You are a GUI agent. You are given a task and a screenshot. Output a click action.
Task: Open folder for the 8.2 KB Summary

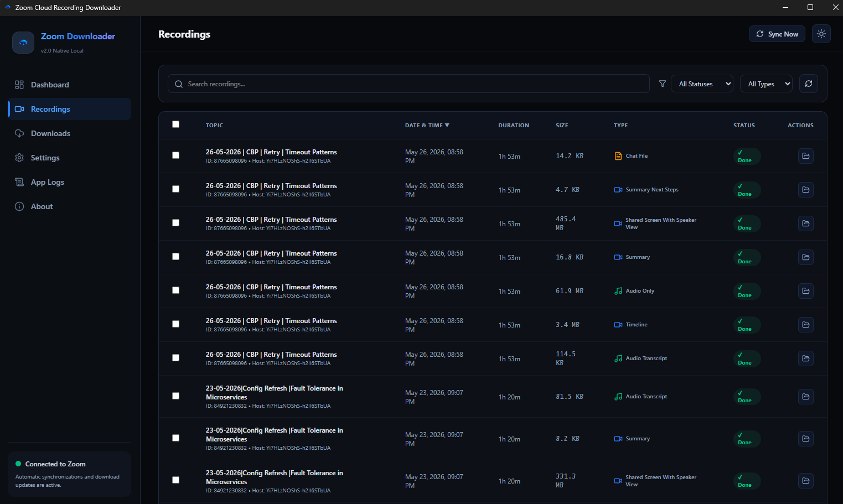pos(806,439)
